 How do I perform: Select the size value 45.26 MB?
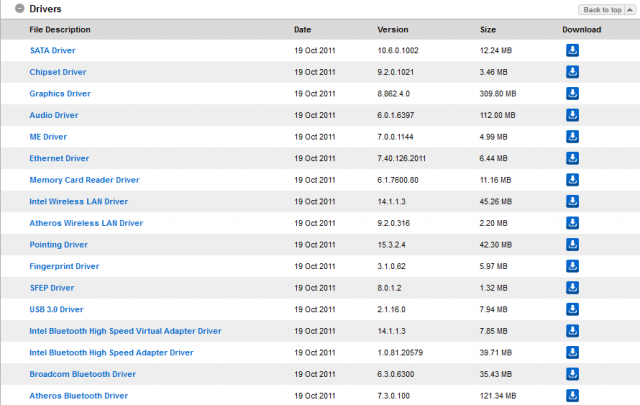pos(496,201)
